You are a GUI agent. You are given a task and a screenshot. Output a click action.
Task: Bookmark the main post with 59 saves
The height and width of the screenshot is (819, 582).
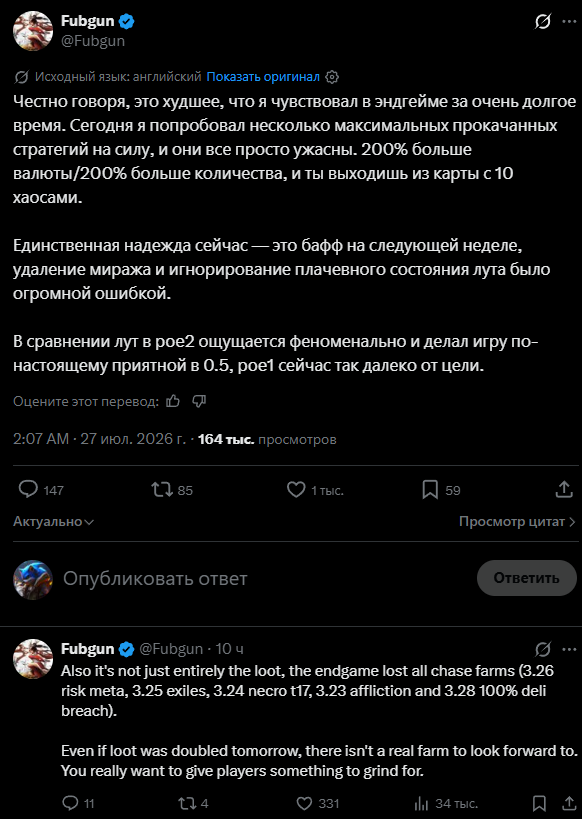tap(430, 490)
